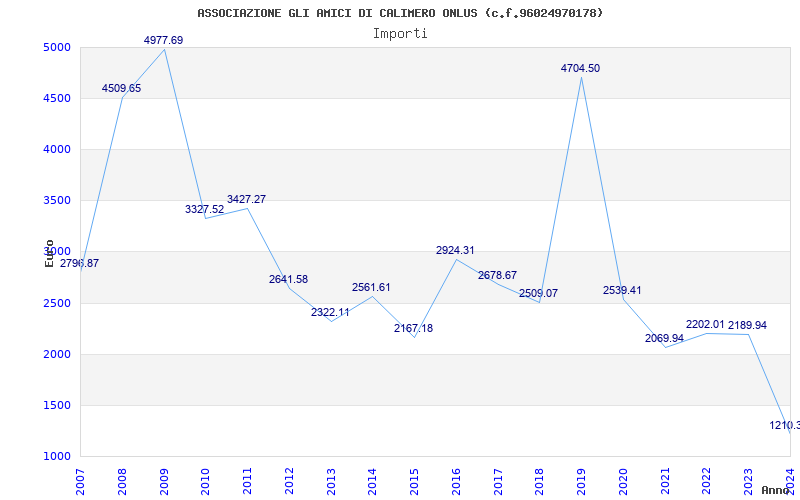Click the 2539.41 data label
This screenshot has height=500, width=800.
622,290
